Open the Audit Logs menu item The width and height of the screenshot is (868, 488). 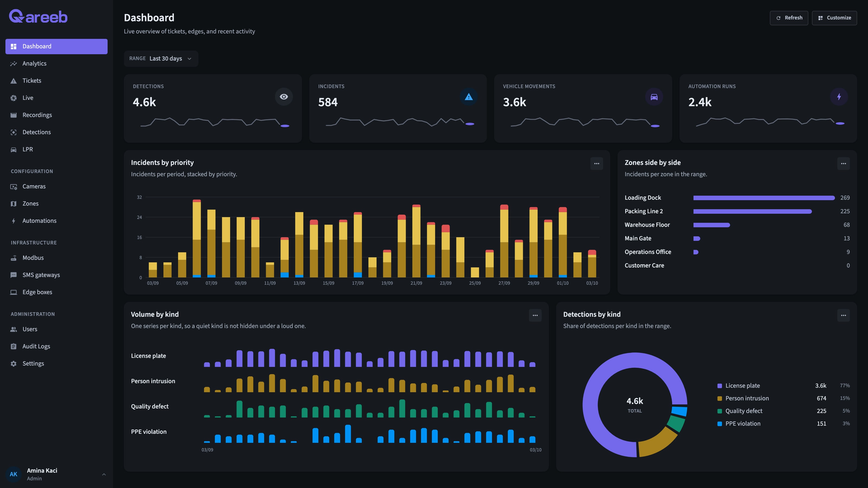[56, 346]
